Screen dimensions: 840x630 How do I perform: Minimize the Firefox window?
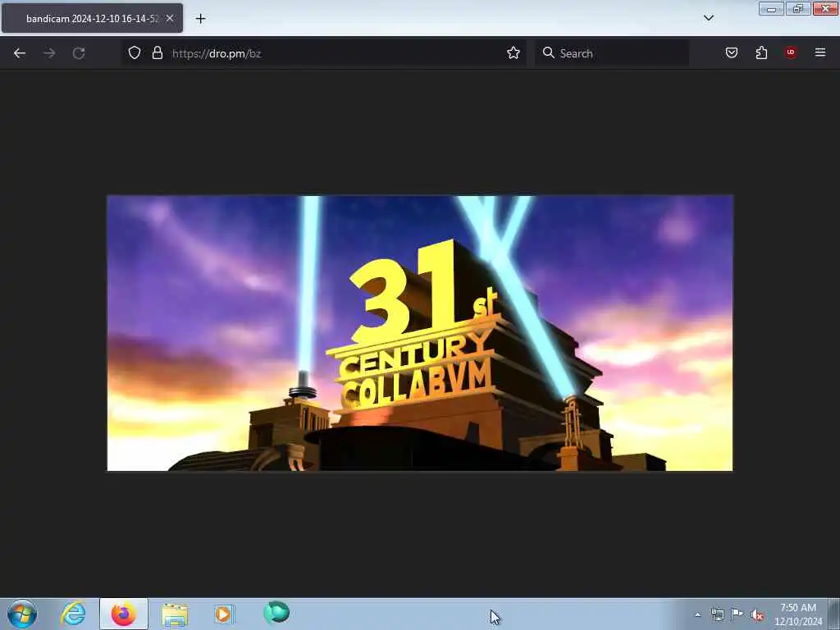click(771, 9)
